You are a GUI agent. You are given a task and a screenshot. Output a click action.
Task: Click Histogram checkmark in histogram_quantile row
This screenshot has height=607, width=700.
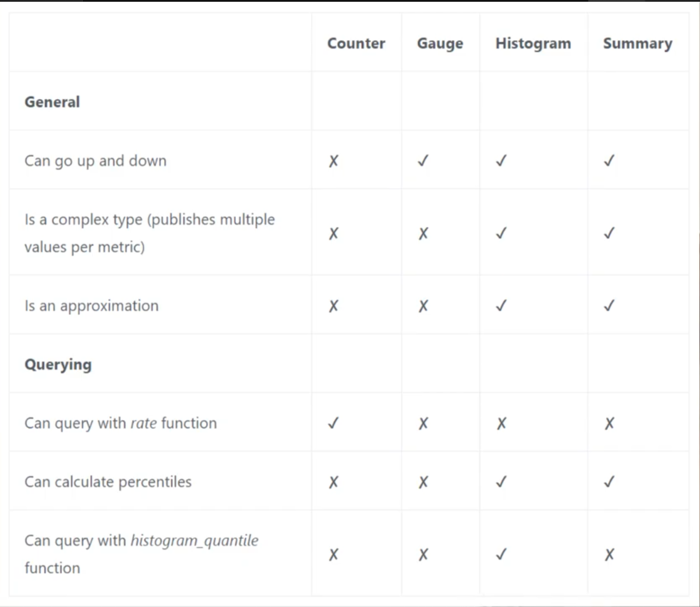[x=501, y=554]
